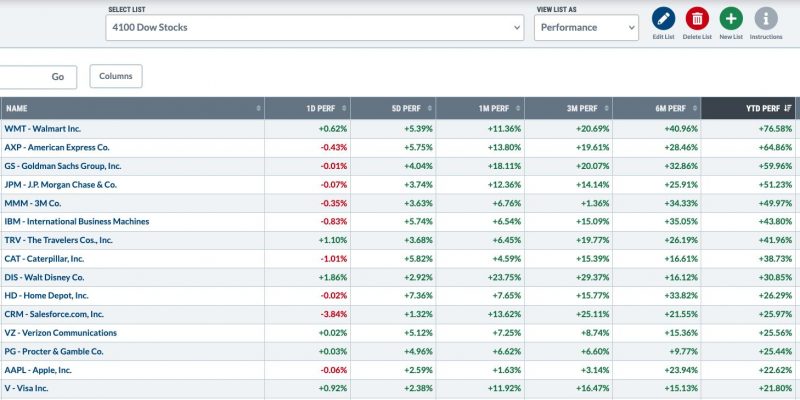Select Caterpillar 1D value -1.01%
Screen dimensions: 800x400
coord(334,259)
